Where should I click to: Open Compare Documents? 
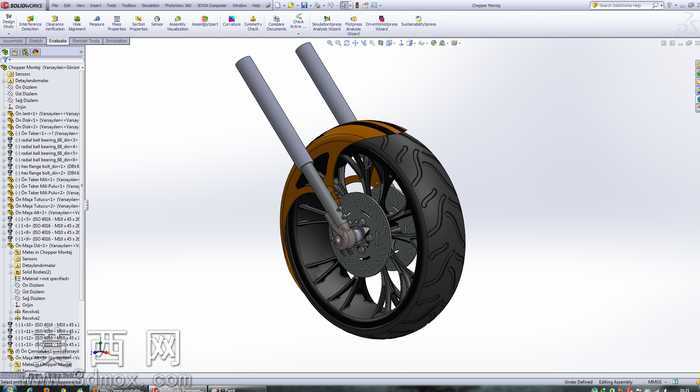point(276,24)
